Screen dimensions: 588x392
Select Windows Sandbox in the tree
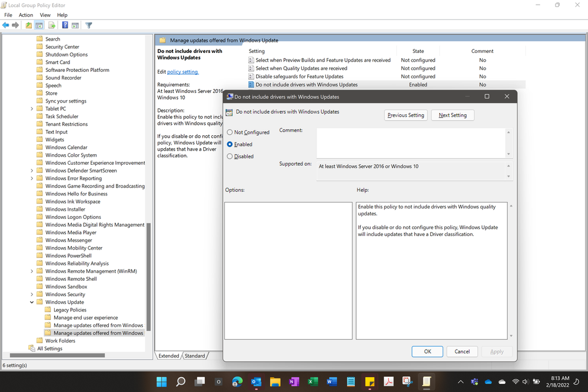pyautogui.click(x=67, y=287)
